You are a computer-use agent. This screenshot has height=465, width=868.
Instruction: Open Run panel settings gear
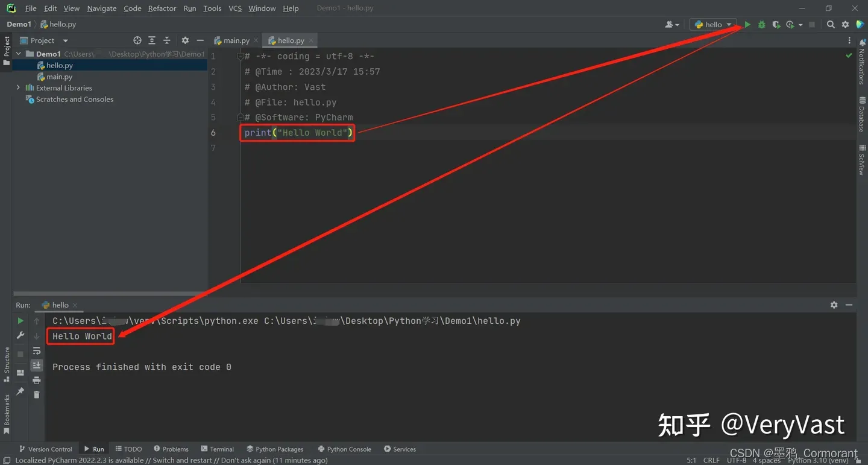834,305
